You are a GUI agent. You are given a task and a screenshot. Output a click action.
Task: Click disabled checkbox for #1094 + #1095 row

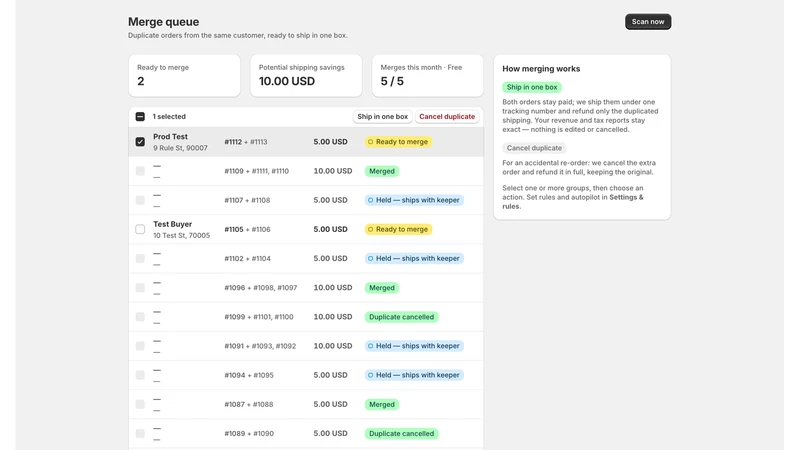point(140,375)
